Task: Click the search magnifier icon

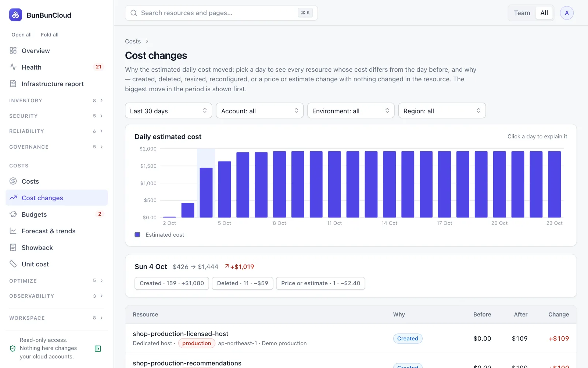Action: point(134,13)
